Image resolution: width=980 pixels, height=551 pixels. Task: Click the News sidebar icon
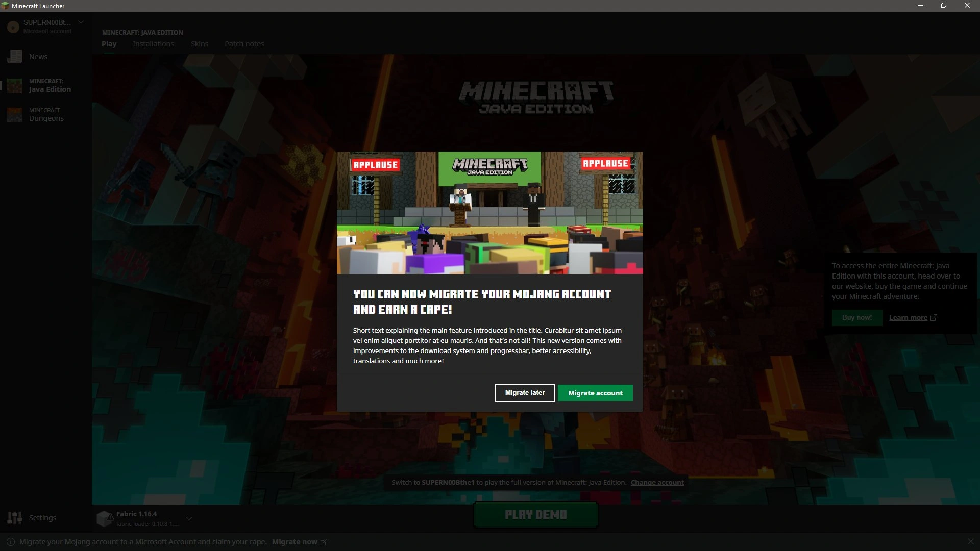tap(14, 57)
